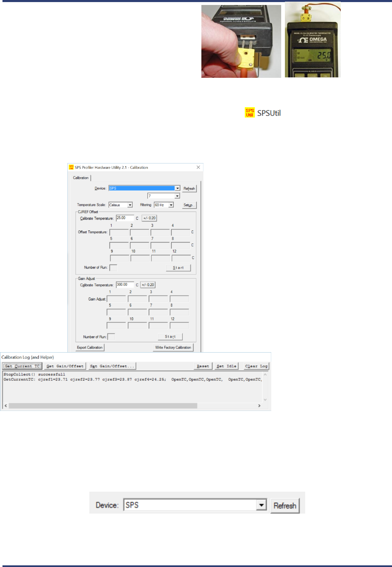Click the Setup... button

pos(189,205)
